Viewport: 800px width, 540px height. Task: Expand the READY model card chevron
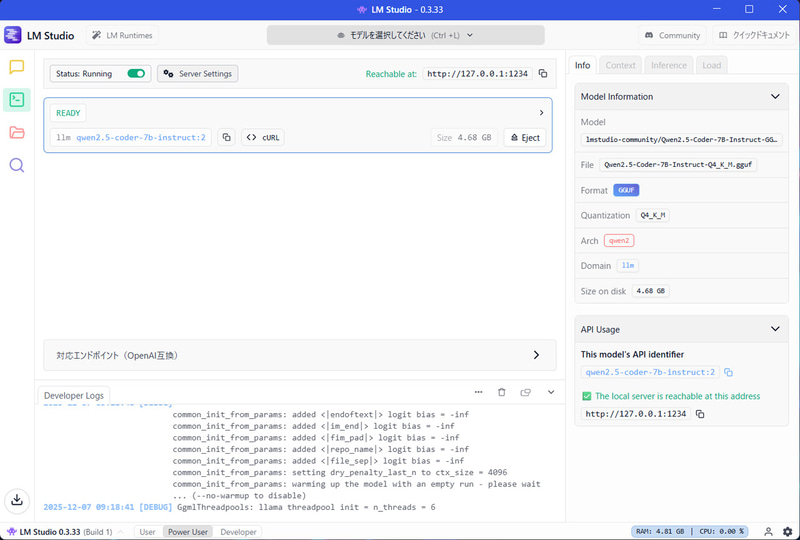point(541,113)
